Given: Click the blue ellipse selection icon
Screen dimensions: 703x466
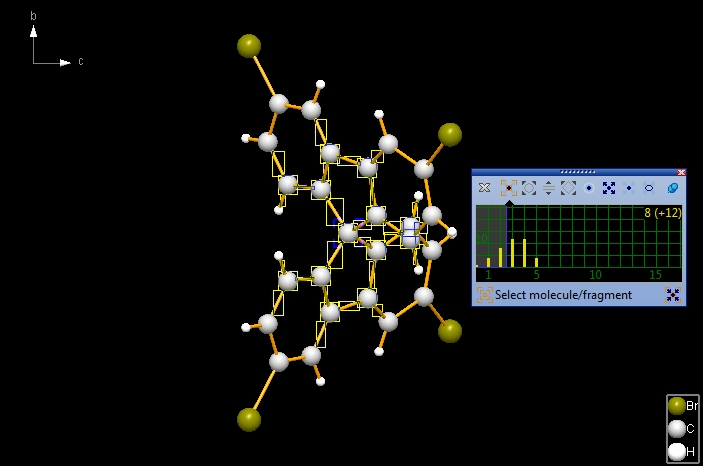Looking at the screenshot, I should pos(649,188).
